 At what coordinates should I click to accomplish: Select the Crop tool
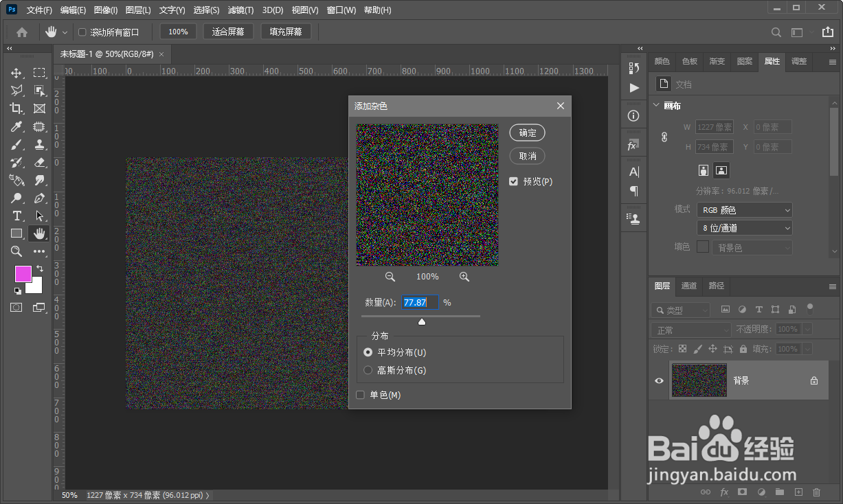[x=16, y=108]
